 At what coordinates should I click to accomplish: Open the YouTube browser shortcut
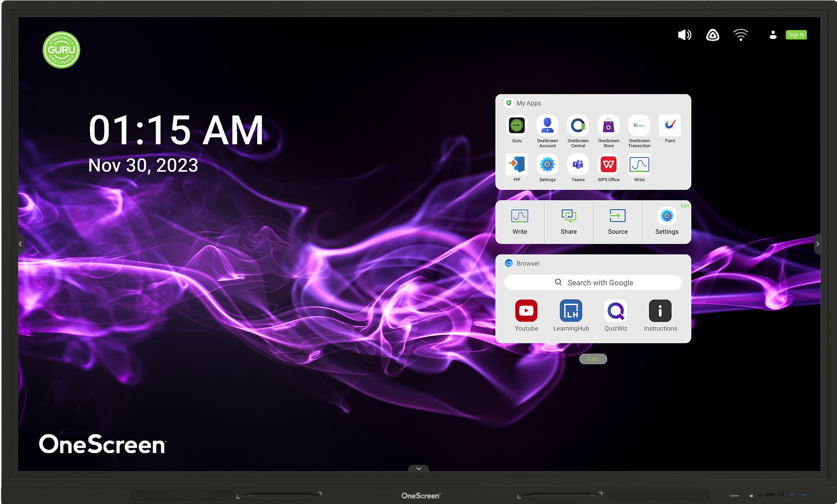[x=526, y=311]
